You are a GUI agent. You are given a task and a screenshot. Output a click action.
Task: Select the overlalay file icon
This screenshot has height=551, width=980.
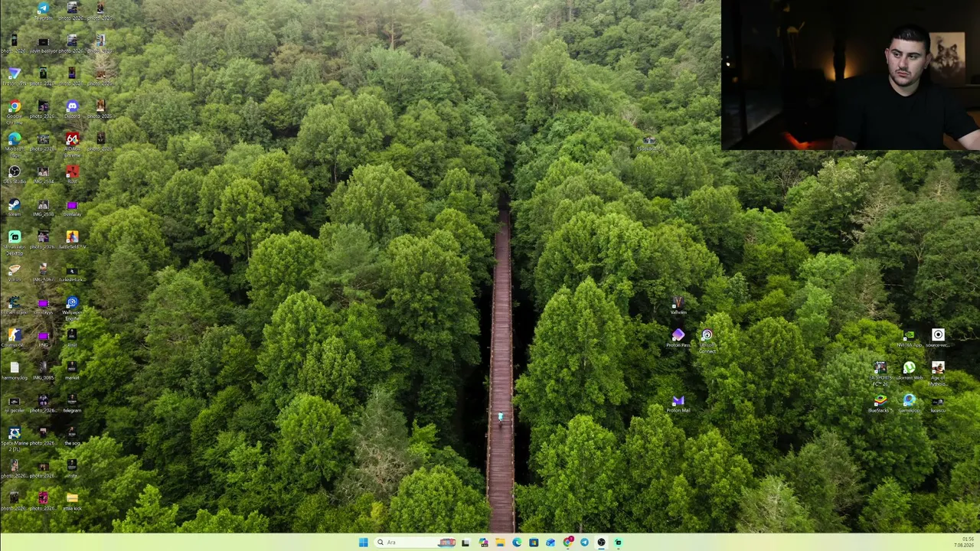click(72, 207)
